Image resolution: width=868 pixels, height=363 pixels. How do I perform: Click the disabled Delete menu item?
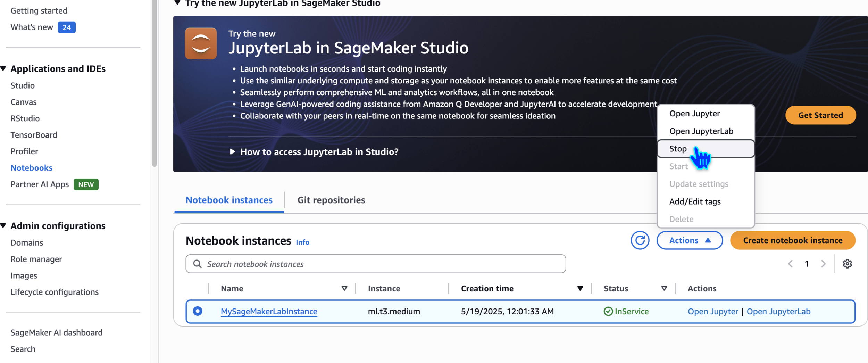coord(706,219)
